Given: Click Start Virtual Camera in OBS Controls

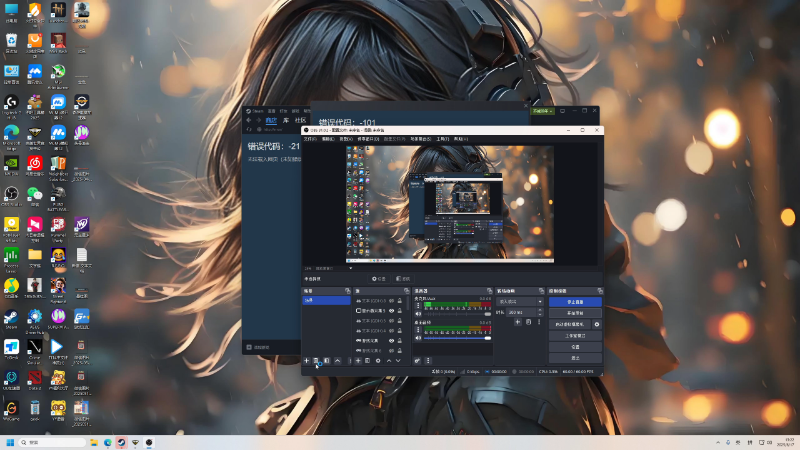Looking at the screenshot, I should click(570, 324).
